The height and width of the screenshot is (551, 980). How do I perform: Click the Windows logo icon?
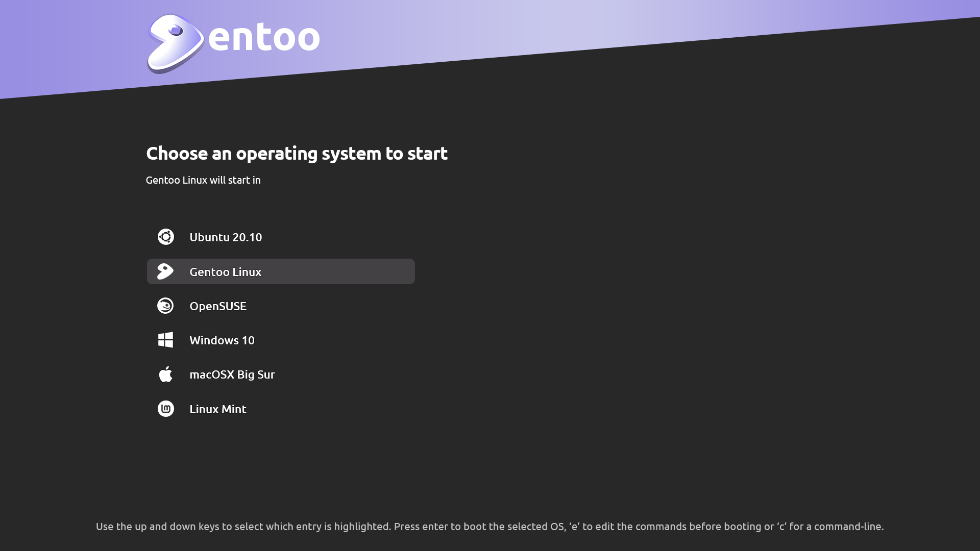(x=165, y=340)
